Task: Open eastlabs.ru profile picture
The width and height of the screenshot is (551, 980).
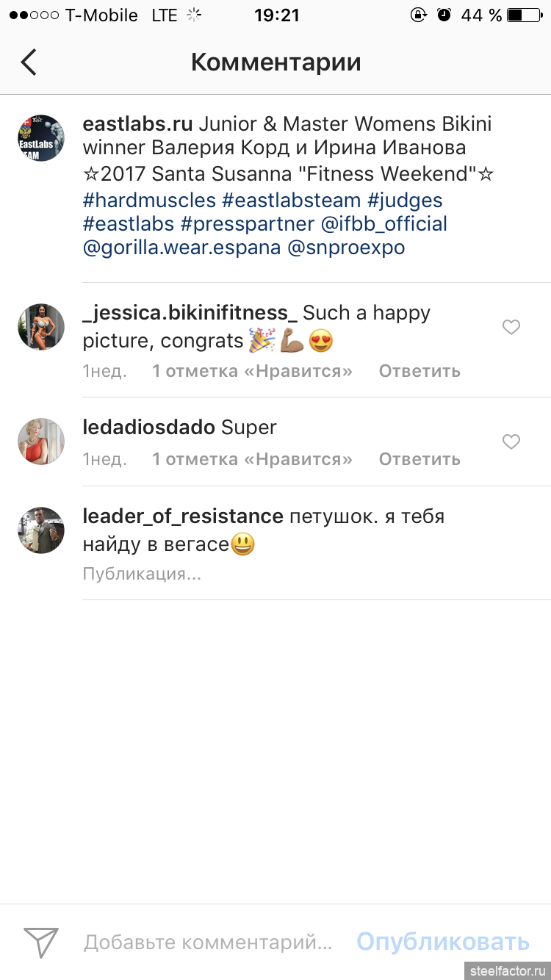Action: tap(41, 138)
